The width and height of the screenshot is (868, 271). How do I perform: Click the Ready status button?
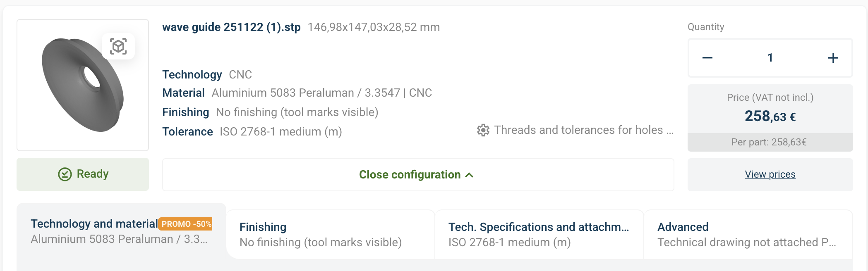point(83,174)
